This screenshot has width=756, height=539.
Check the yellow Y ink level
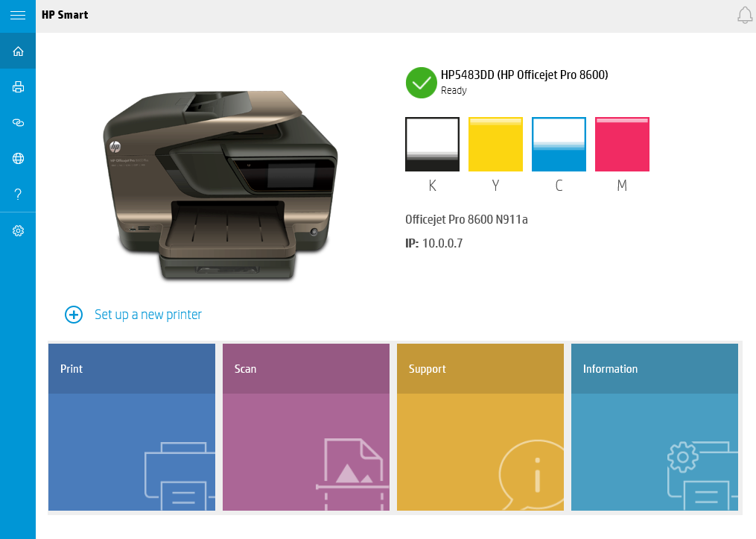(495, 145)
